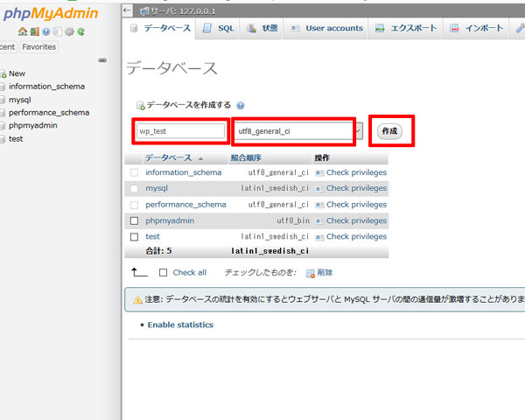Image resolution: width=525 pixels, height=420 pixels.
Task: Open test link in database table
Action: (152, 237)
